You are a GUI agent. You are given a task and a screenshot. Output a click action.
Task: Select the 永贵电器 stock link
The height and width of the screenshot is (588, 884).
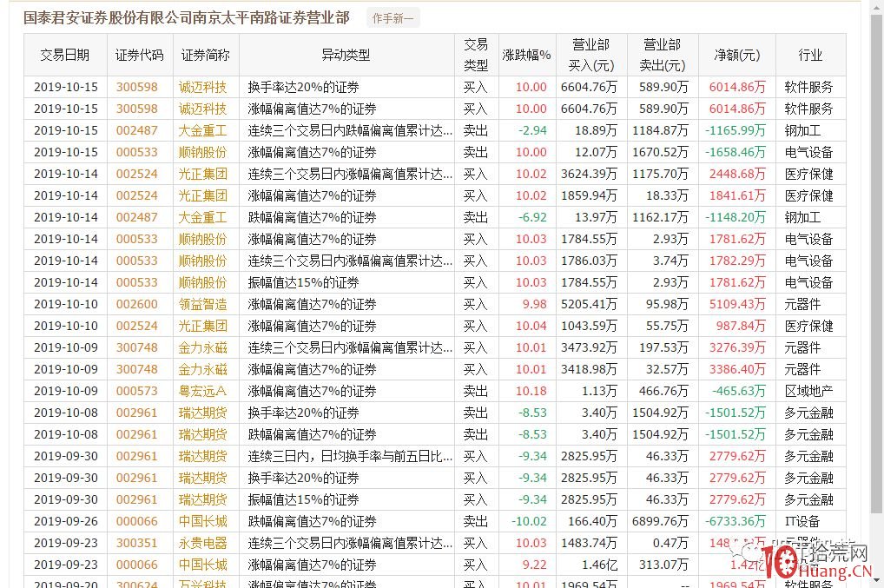(x=202, y=543)
